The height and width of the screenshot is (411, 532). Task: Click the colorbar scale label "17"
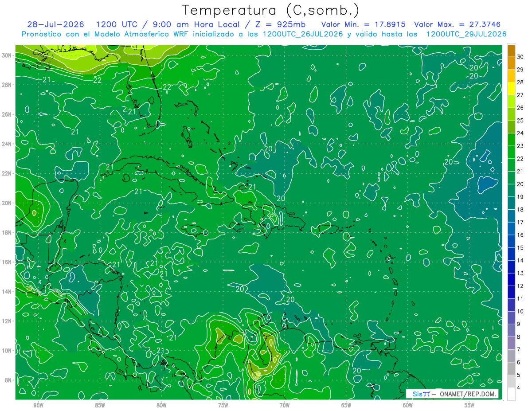click(x=520, y=222)
